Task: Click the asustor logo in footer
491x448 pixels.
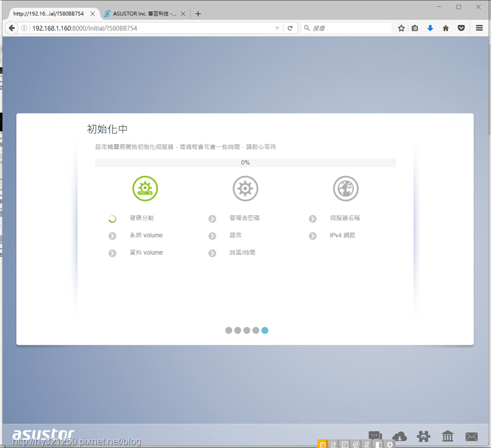Action: [x=43, y=435]
